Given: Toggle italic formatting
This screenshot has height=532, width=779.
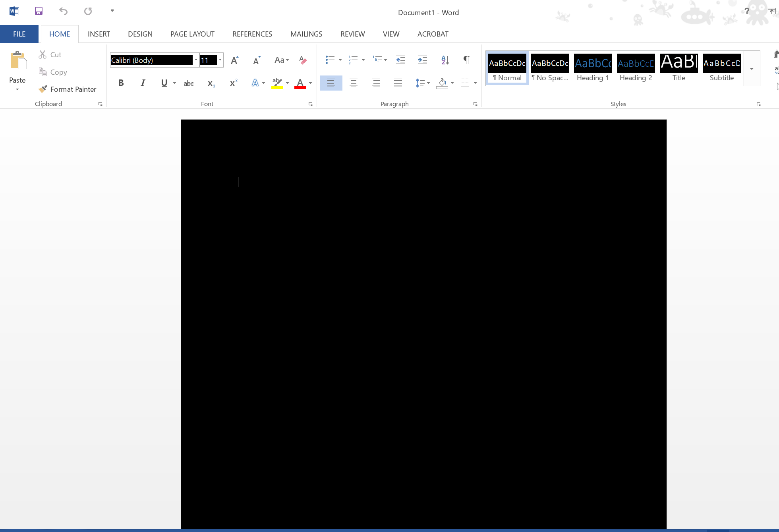Looking at the screenshot, I should pyautogui.click(x=143, y=83).
